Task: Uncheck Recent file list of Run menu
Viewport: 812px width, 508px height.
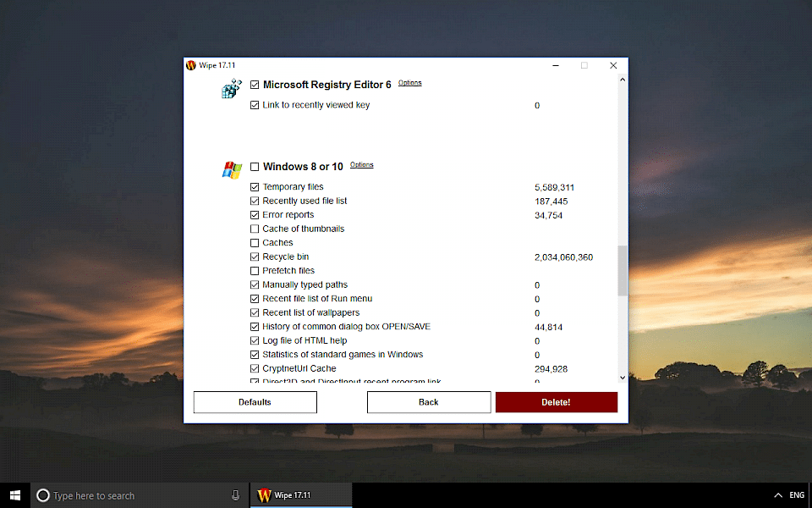Action: (x=255, y=299)
